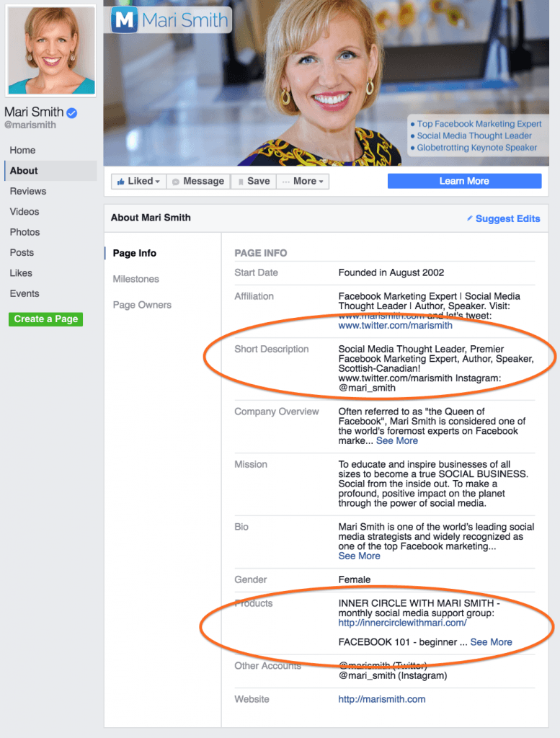560x738 pixels.
Task: Click the M logo on the cover photo
Action: pyautogui.click(x=124, y=19)
